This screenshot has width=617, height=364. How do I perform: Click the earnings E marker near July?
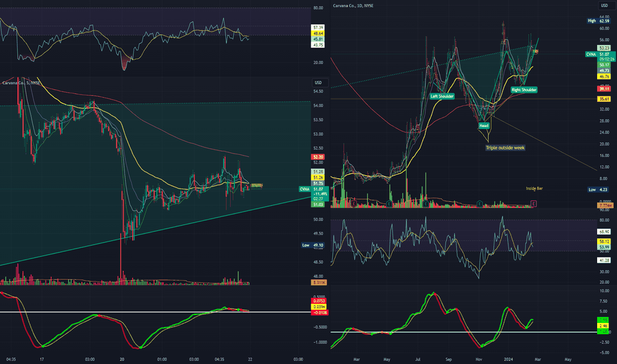(426, 203)
